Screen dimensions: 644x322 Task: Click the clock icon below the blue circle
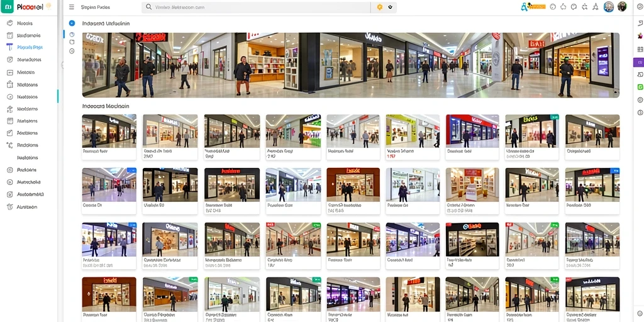(72, 35)
